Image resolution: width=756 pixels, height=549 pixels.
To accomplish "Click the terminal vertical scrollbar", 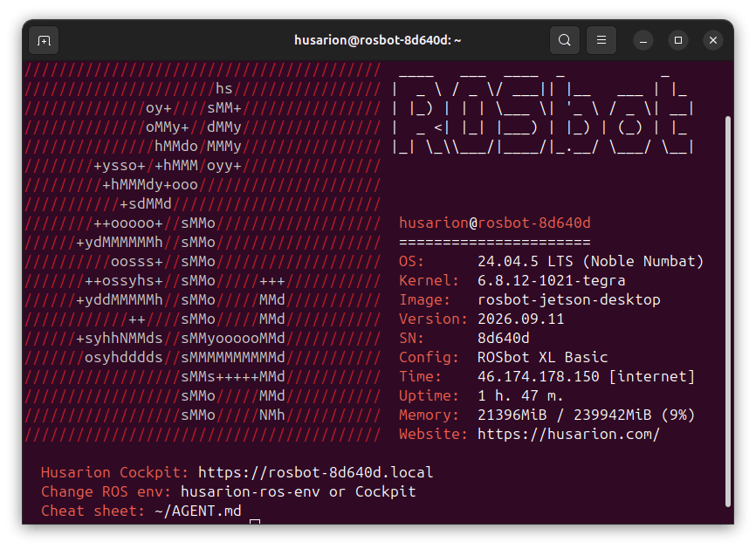I will [728, 312].
